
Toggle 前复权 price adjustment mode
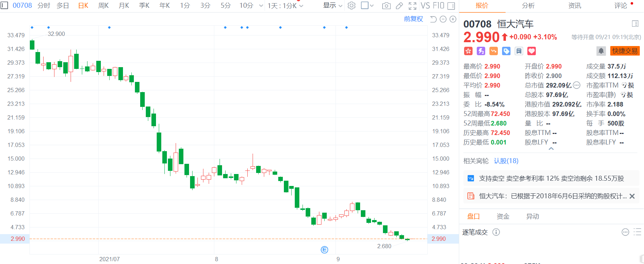pos(414,19)
